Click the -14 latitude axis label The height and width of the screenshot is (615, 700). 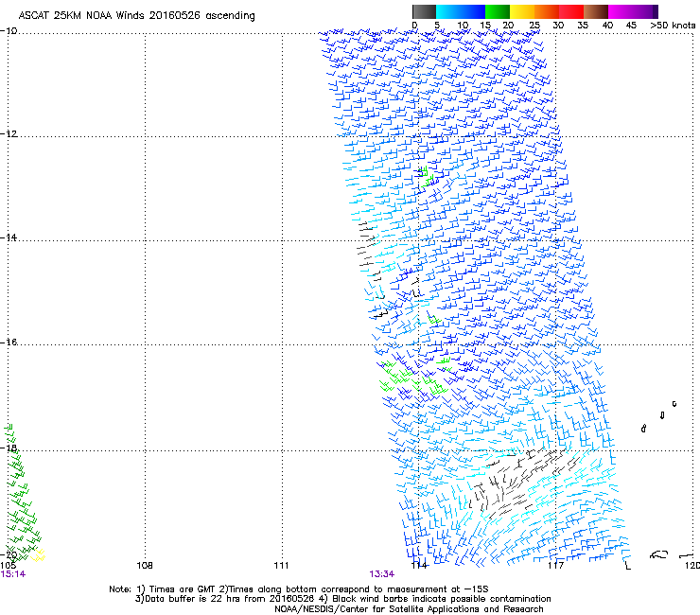click(9, 237)
